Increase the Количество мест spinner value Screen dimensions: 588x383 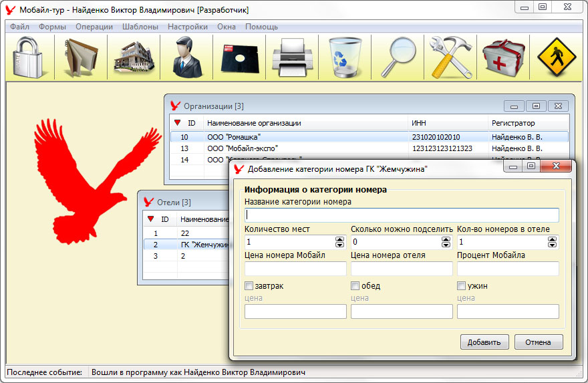(x=340, y=239)
